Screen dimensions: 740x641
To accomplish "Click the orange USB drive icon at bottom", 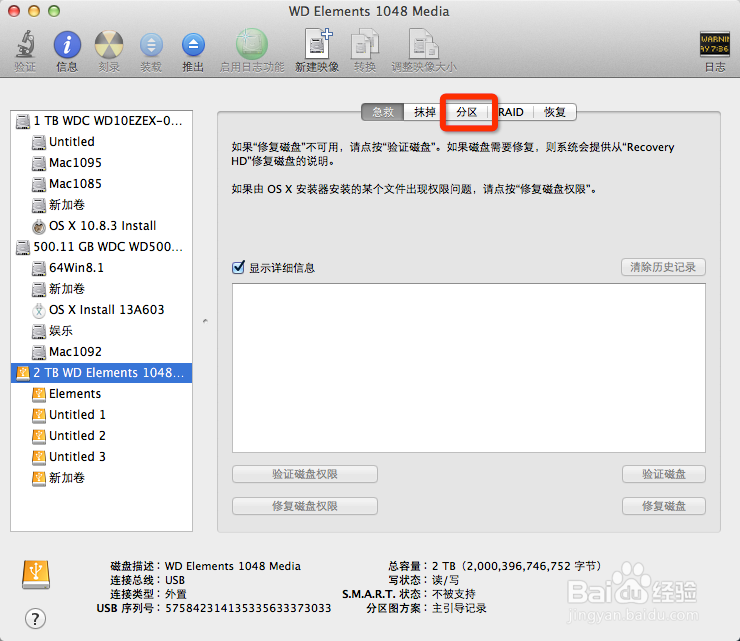I will 36,574.
